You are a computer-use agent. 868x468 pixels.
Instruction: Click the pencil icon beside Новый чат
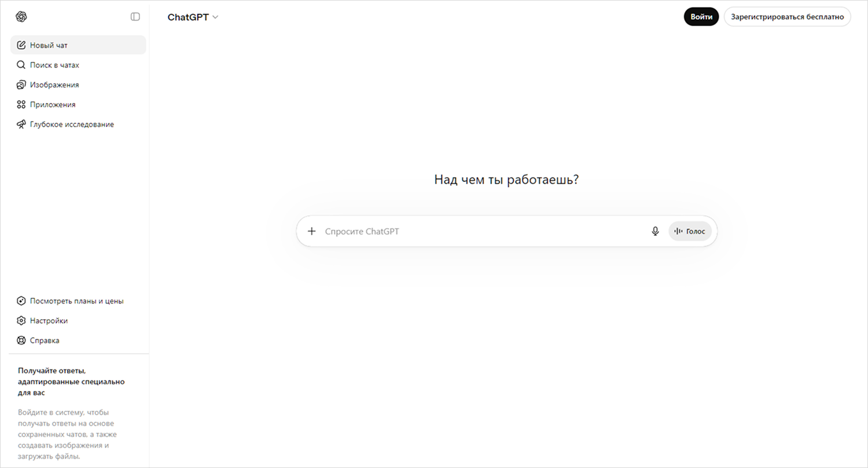pos(21,45)
